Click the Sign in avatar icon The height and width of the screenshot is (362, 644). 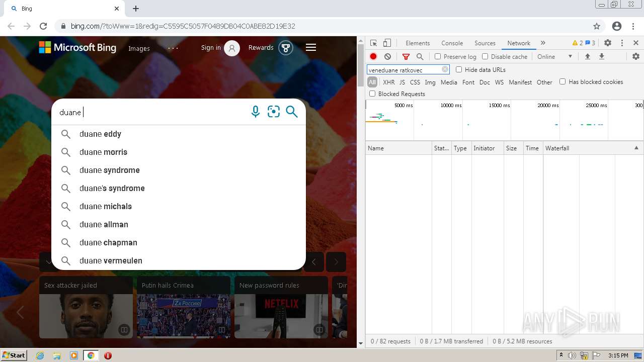(x=232, y=48)
